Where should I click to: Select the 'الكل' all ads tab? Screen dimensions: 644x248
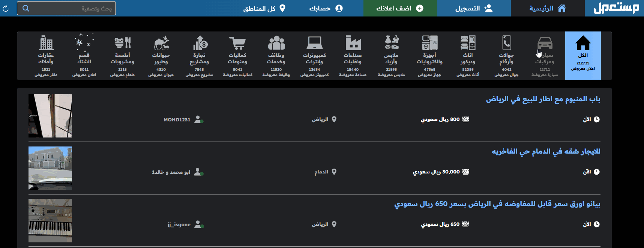pyautogui.click(x=583, y=56)
